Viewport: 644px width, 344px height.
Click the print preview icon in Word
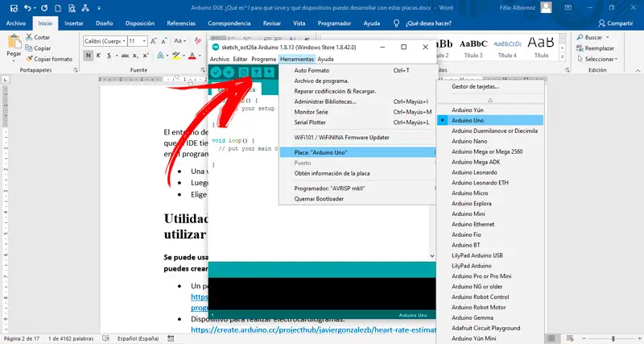pyautogui.click(x=72, y=8)
